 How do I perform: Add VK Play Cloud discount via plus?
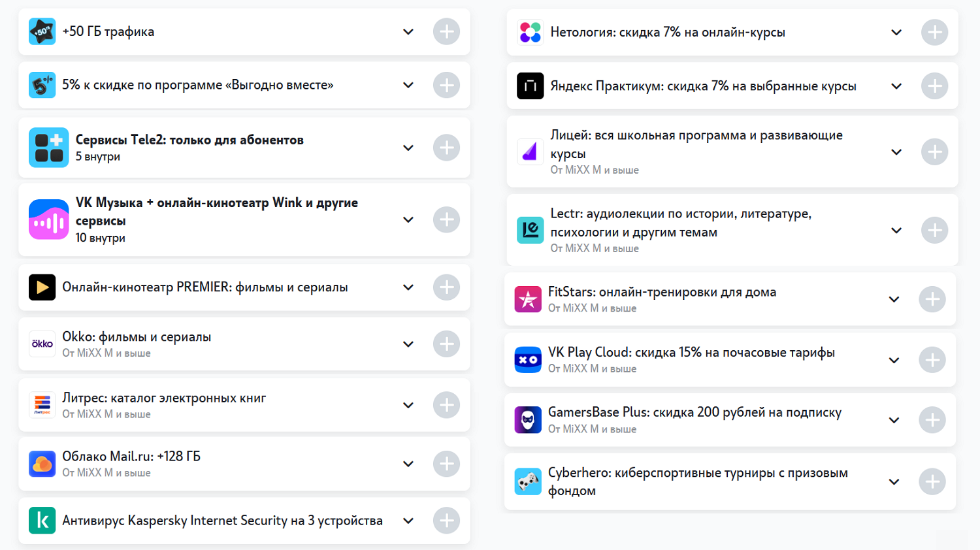[932, 360]
